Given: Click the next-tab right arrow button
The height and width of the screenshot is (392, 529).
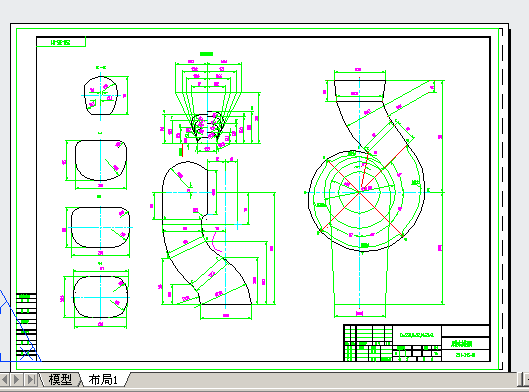Looking at the screenshot, I should coord(16,380).
